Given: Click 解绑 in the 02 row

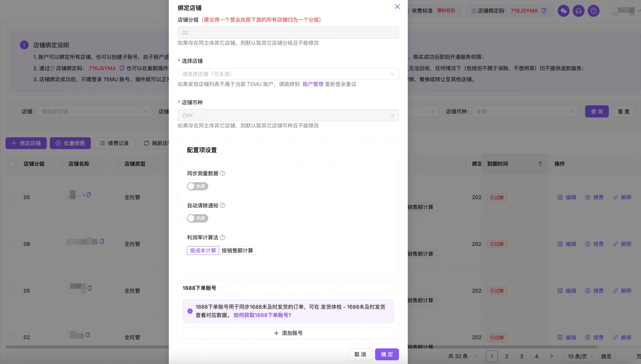Looking at the screenshot, I should pyautogui.click(x=622, y=337).
